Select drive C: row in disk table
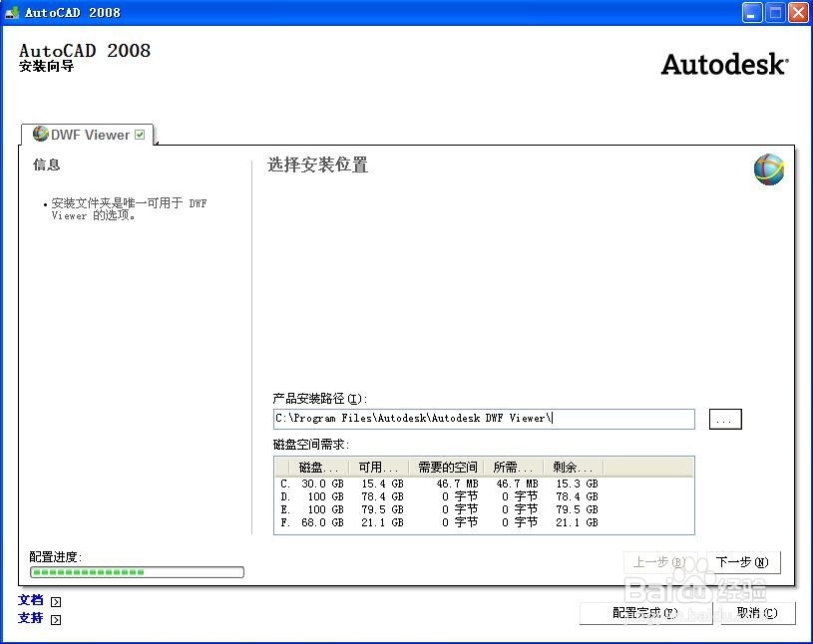 pyautogui.click(x=484, y=483)
